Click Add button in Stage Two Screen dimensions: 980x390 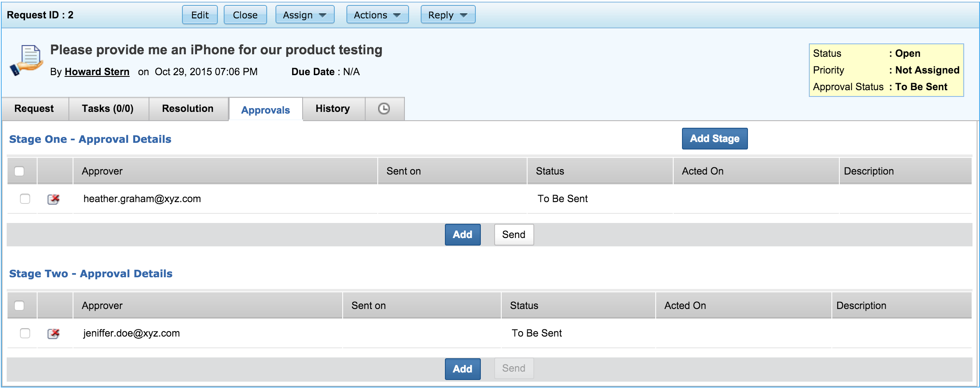(462, 369)
